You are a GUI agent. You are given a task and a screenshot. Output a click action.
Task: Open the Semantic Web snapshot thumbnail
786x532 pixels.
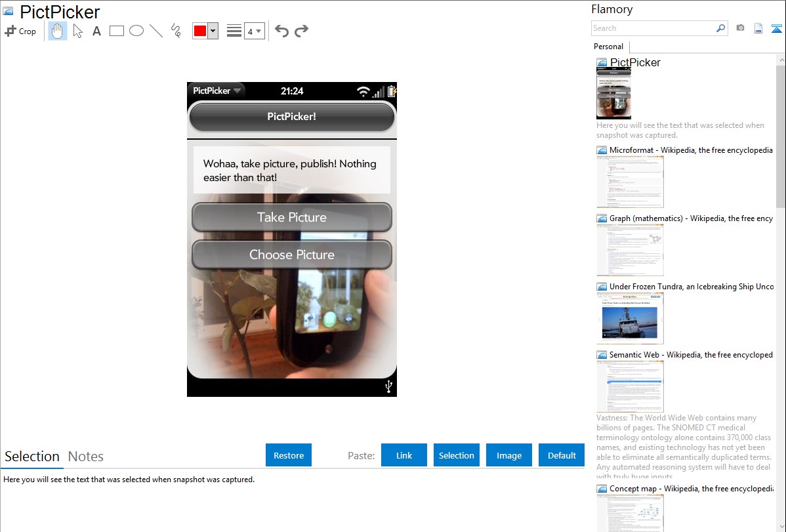630,386
